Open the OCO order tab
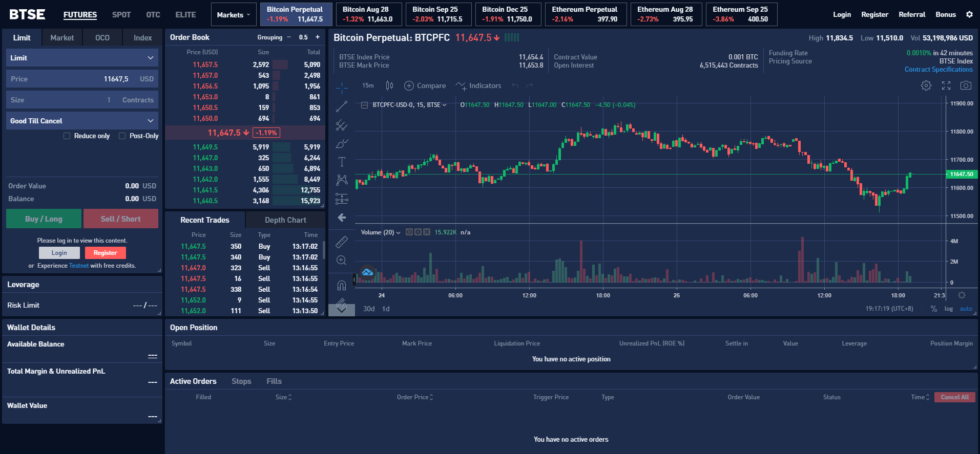Image resolution: width=980 pixels, height=454 pixels. click(x=102, y=38)
